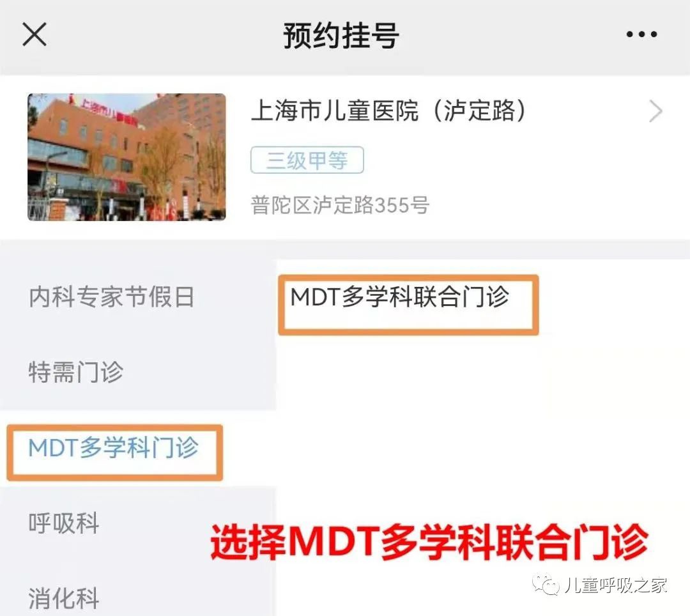The height and width of the screenshot is (616, 690).
Task: Tap address 普陀区泸定路355号
Action: (340, 205)
